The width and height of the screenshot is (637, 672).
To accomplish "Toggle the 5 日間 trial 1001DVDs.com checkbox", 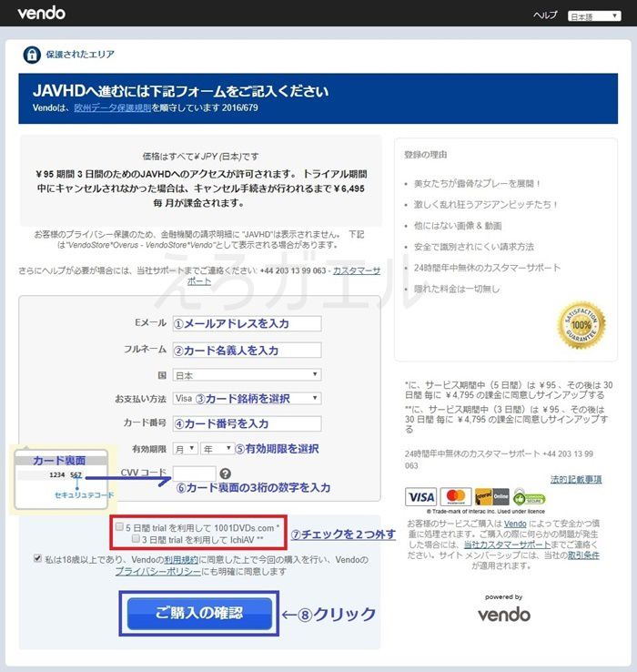I will pyautogui.click(x=119, y=526).
